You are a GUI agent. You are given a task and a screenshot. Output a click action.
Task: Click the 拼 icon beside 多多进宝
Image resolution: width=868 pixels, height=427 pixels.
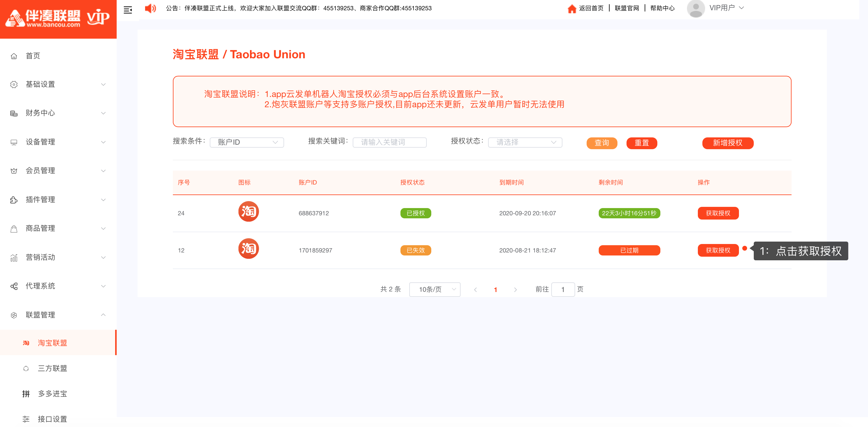coord(26,394)
